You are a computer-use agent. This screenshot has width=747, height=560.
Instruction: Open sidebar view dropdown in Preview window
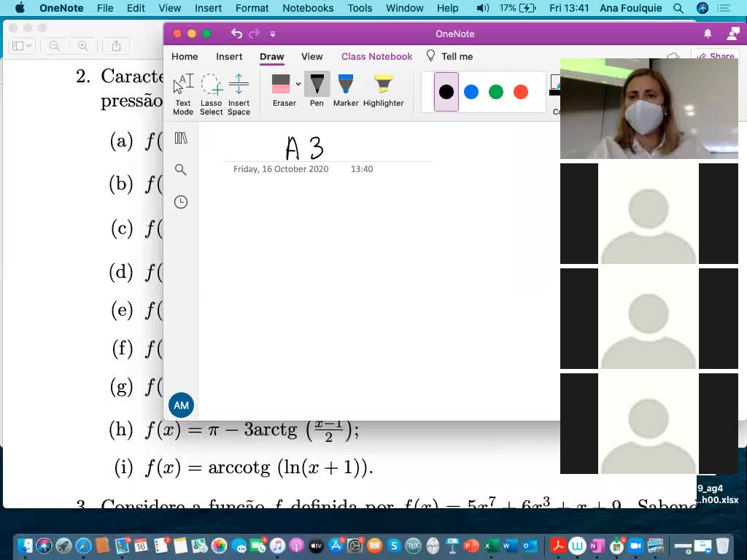pos(22,46)
